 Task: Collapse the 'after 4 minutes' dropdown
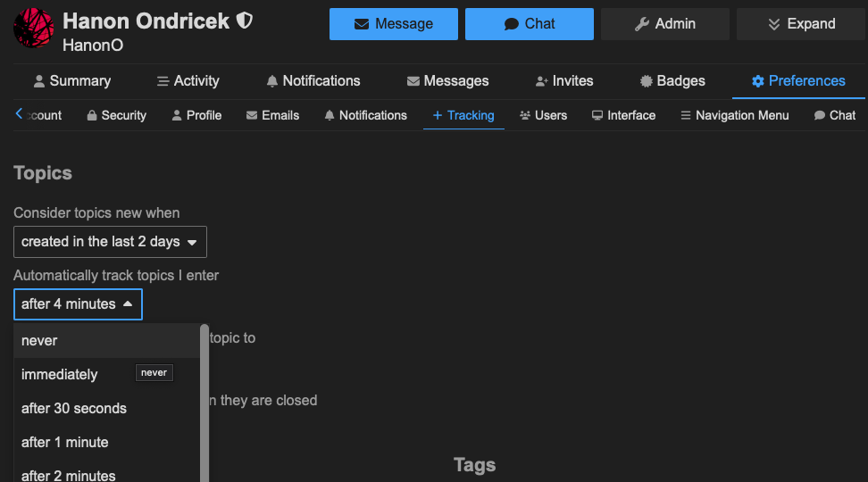pyautogui.click(x=78, y=304)
